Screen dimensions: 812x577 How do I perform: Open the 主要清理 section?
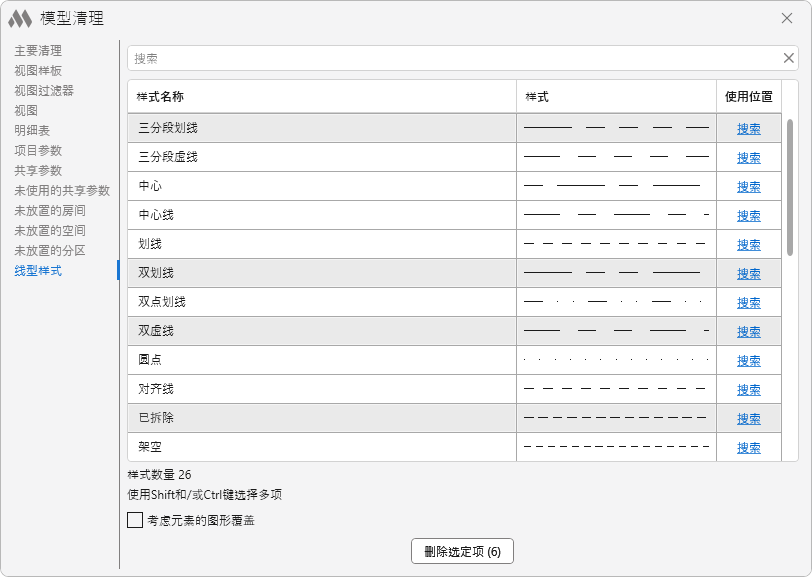[38, 51]
